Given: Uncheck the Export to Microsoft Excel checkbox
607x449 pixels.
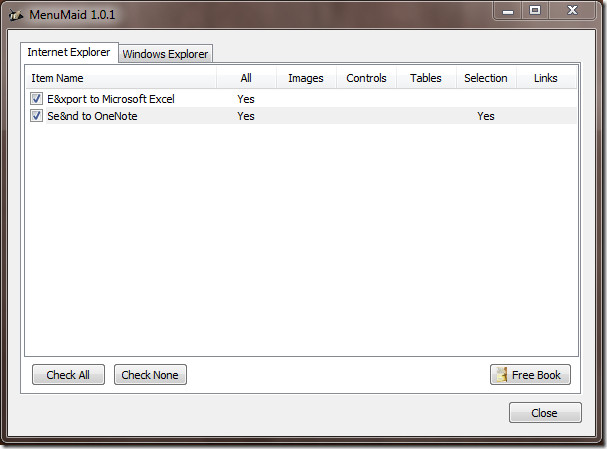Looking at the screenshot, I should [36, 99].
